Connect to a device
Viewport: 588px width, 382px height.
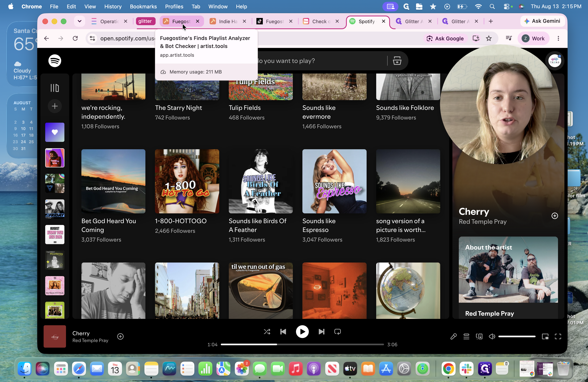click(x=479, y=336)
